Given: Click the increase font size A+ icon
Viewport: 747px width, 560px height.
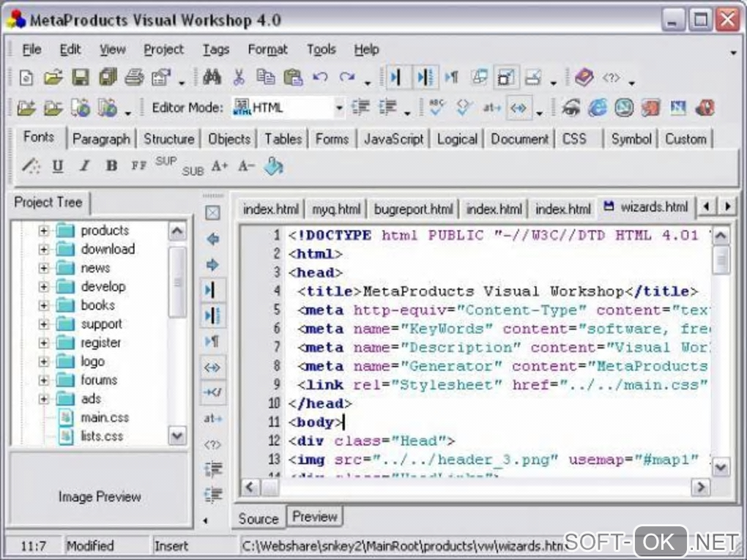Looking at the screenshot, I should coord(220,165).
